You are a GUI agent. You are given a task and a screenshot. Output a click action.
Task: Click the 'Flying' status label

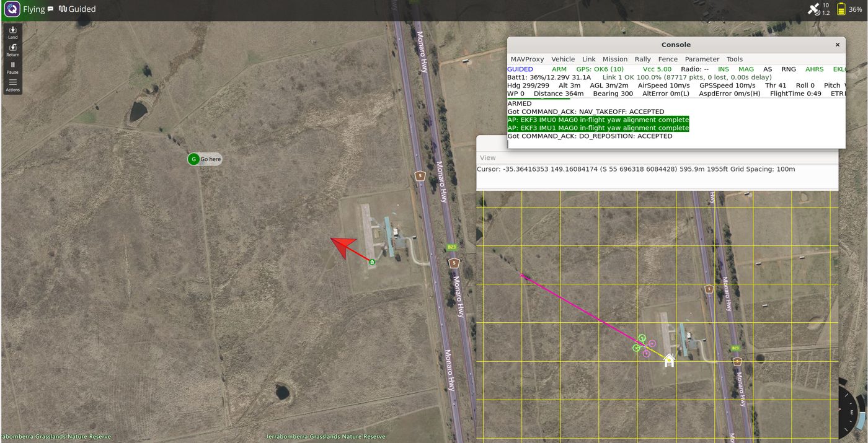pos(34,9)
